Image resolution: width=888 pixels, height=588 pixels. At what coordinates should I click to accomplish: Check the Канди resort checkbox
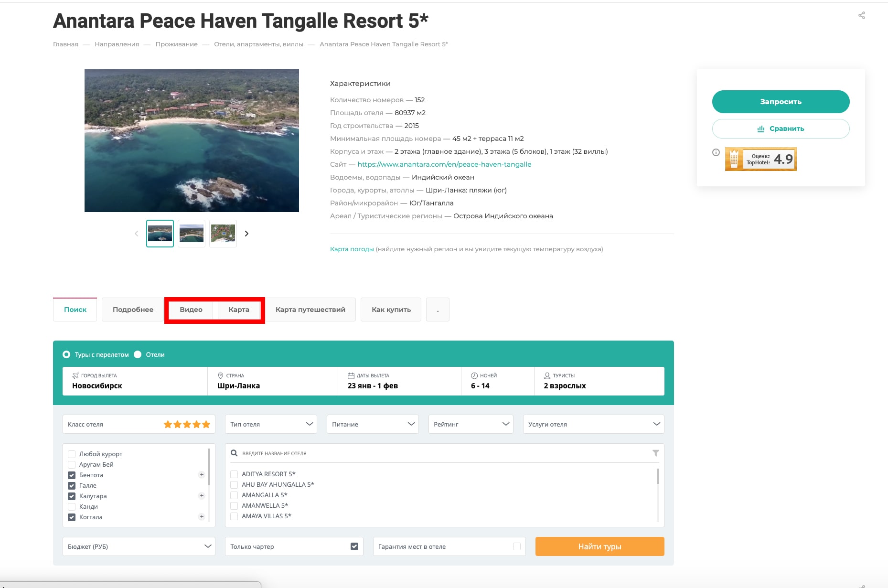[x=72, y=506]
